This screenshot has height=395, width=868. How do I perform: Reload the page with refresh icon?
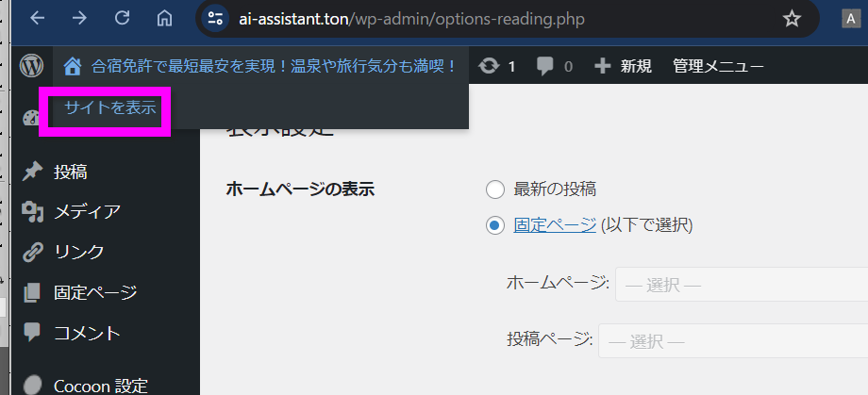tap(122, 18)
